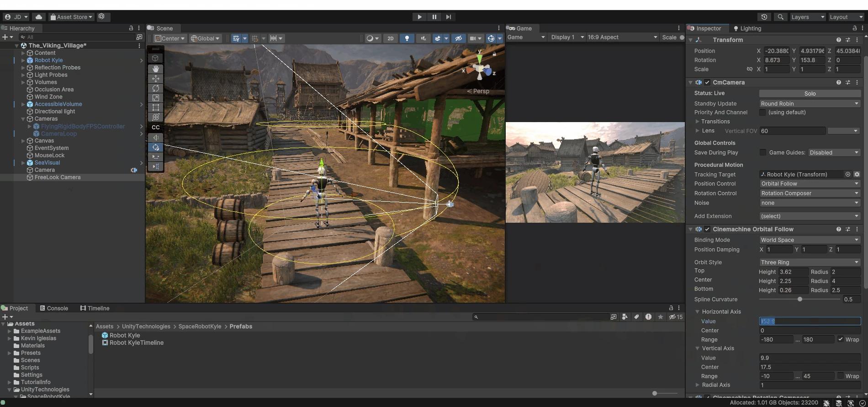
Task: Select the Scale tool in Scene toolbar
Action: [156, 98]
